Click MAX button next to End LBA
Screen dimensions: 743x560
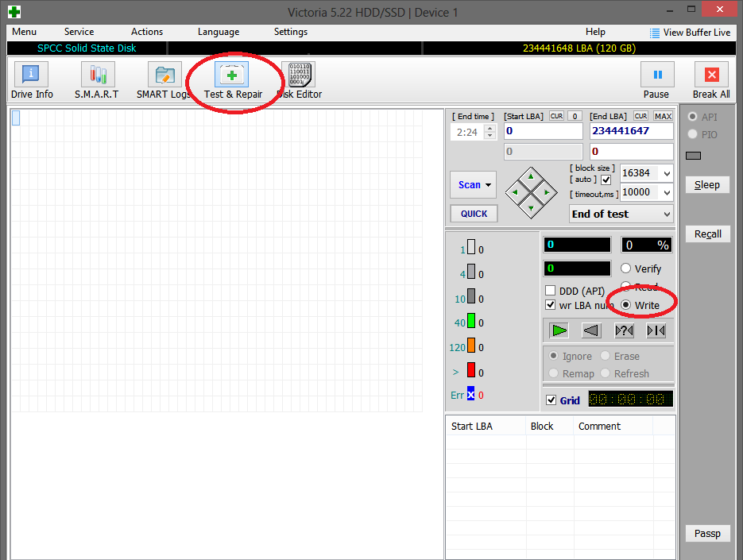[x=663, y=116]
